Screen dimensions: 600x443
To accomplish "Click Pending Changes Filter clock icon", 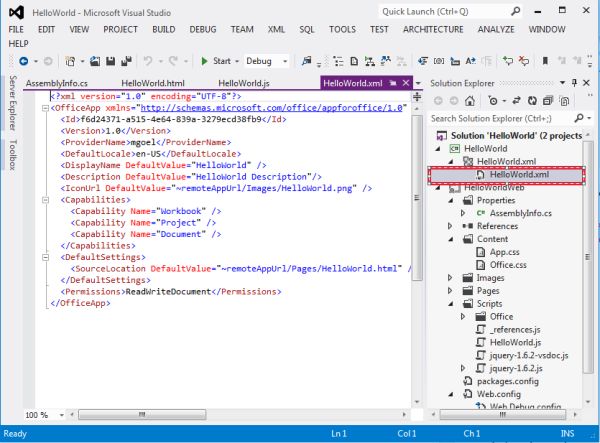I will click(493, 101).
